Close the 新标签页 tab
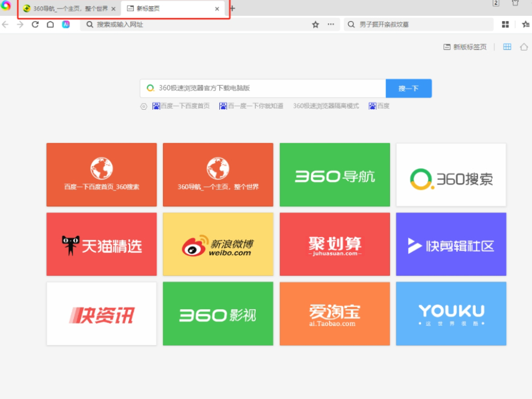The image size is (532, 399). point(217,9)
